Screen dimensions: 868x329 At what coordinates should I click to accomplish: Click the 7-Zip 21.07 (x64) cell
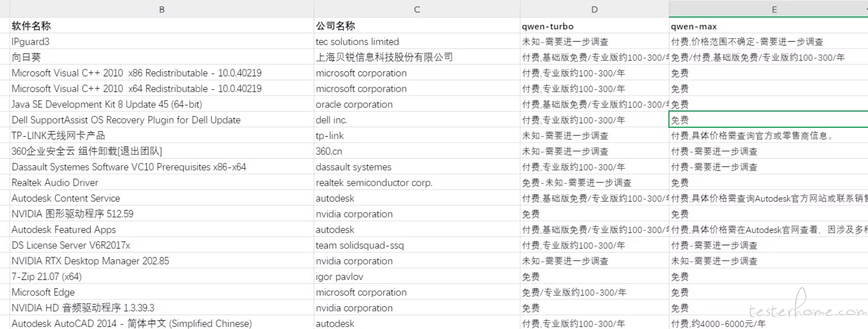[x=162, y=276]
